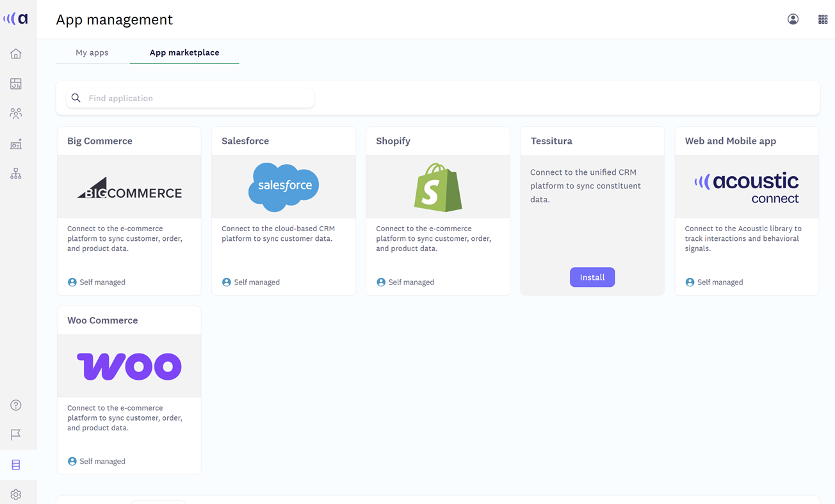The width and height of the screenshot is (835, 504).
Task: Click the flag icon in sidebar
Action: (x=16, y=435)
